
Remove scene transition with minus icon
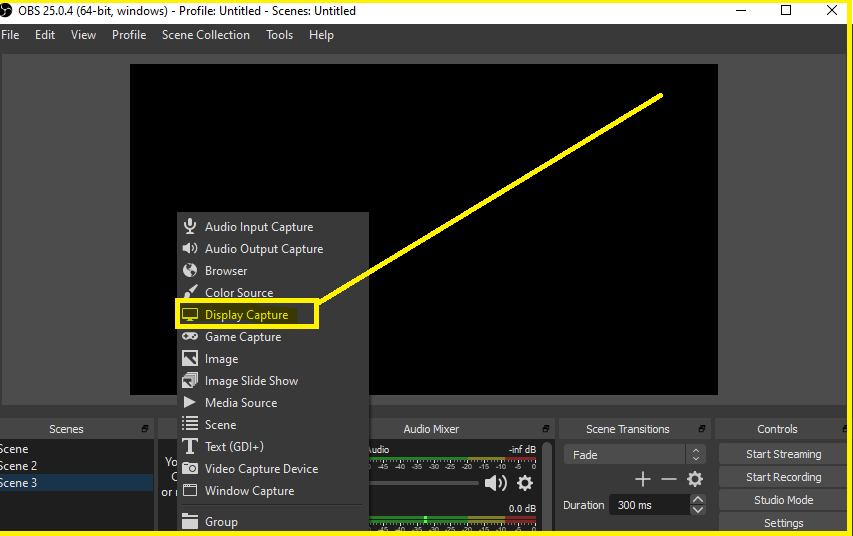pos(669,479)
